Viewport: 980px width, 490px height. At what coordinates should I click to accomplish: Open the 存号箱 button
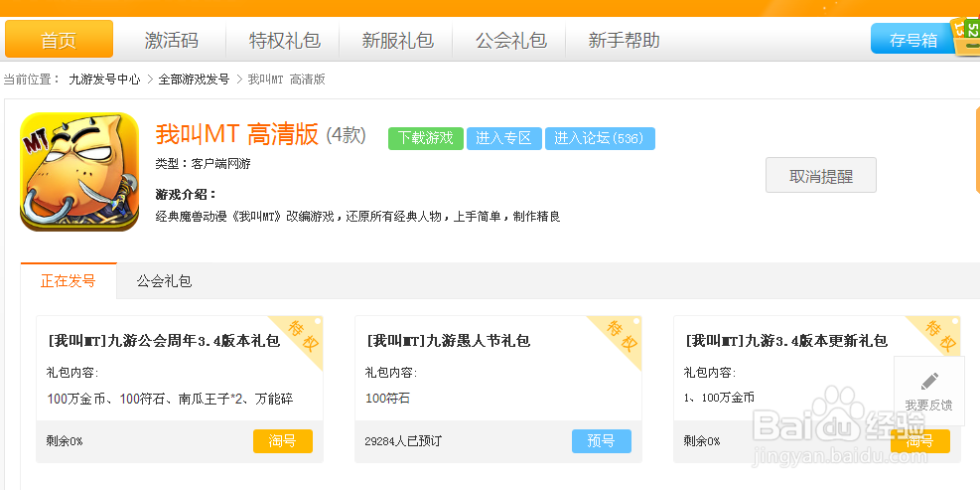[x=913, y=40]
